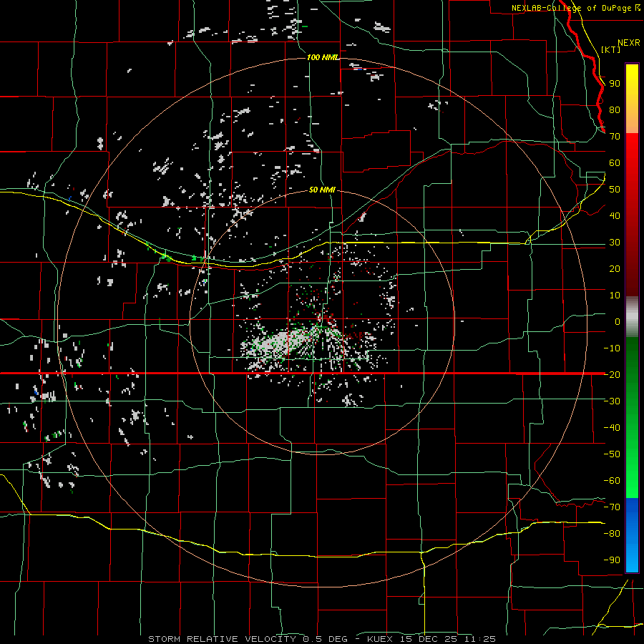Pick the red band of the velocity color bar

click(x=632, y=215)
